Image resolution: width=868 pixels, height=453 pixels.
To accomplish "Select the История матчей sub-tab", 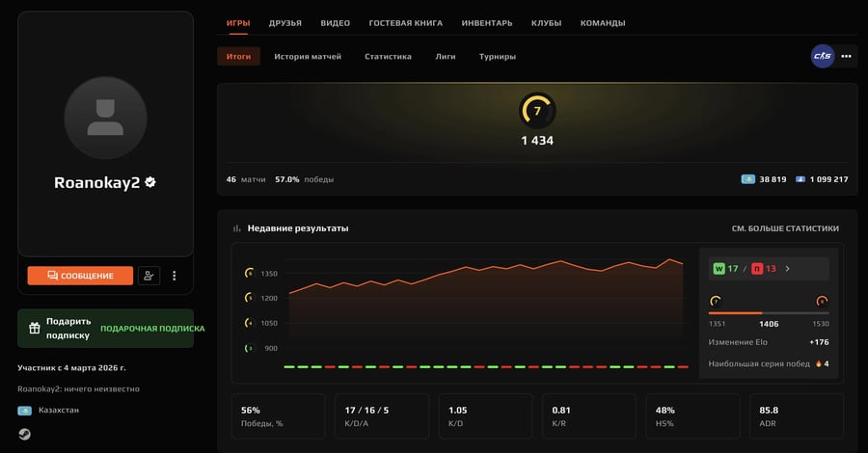I will pyautogui.click(x=307, y=57).
